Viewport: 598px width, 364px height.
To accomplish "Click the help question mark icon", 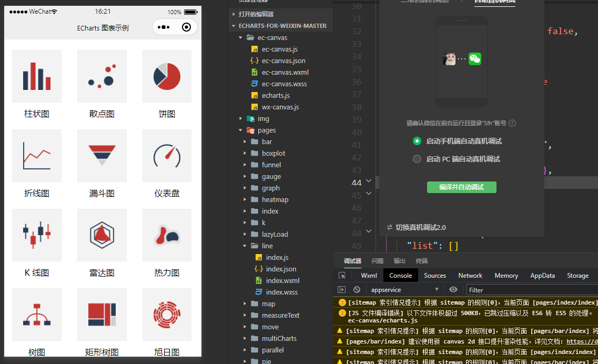I will click(x=513, y=123).
